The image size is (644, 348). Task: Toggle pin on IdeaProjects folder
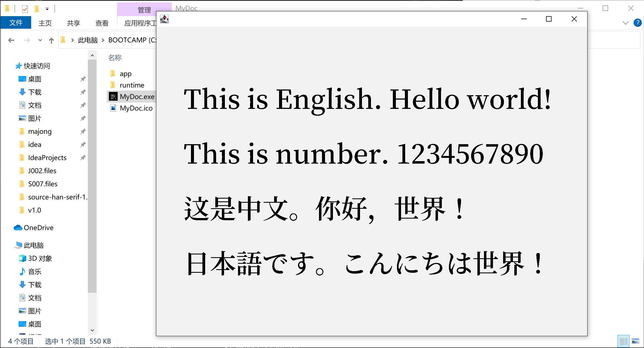[x=83, y=158]
